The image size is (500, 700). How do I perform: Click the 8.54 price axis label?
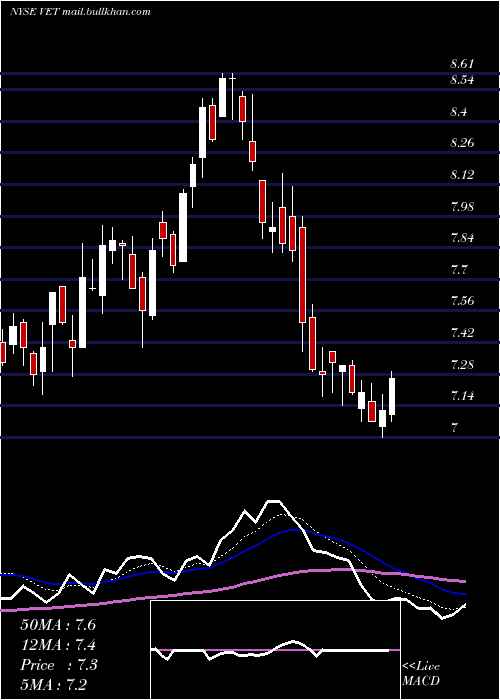click(x=462, y=80)
